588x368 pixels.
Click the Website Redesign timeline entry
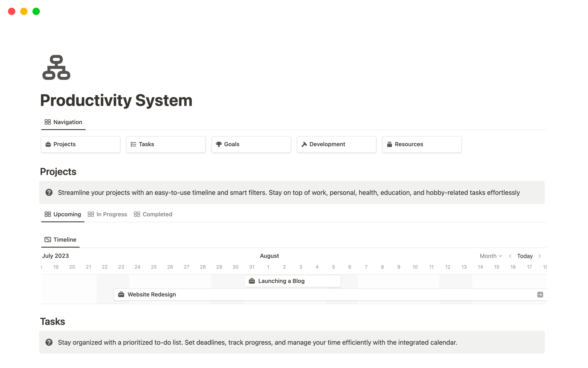point(152,294)
